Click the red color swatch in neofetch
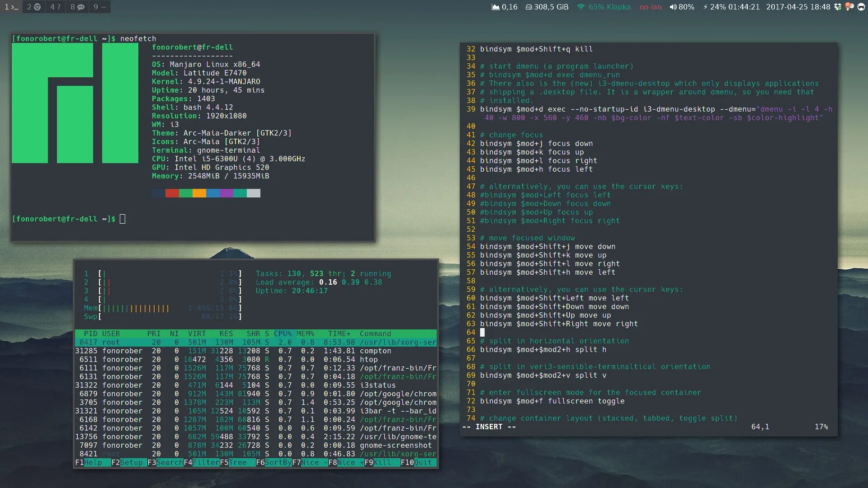 (x=172, y=193)
